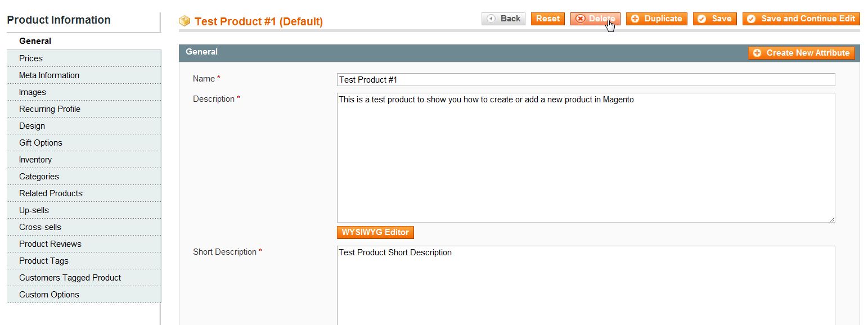Click the Short Description text area
This screenshot has height=325, width=868.
point(586,284)
